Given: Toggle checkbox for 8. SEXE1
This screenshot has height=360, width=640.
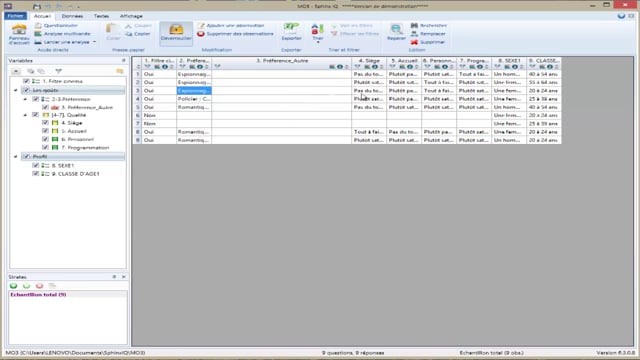Looking at the screenshot, I should point(36,165).
